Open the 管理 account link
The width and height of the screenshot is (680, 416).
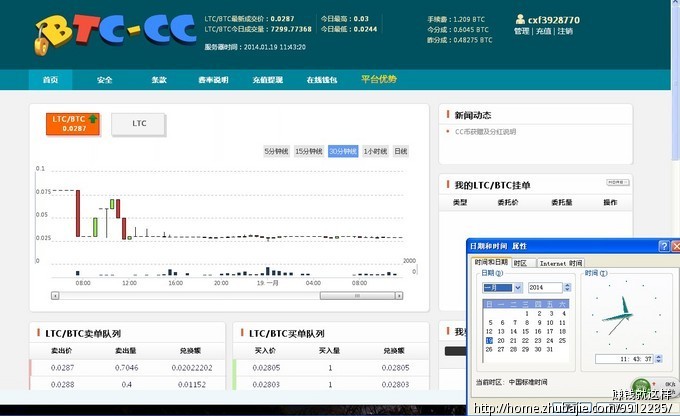click(x=521, y=31)
